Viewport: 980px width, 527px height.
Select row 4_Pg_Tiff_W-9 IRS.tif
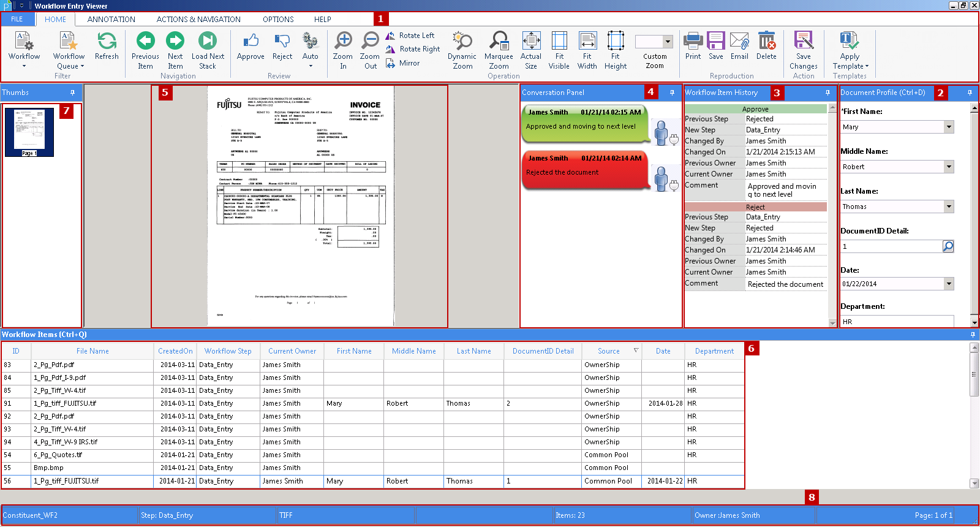[x=373, y=442]
